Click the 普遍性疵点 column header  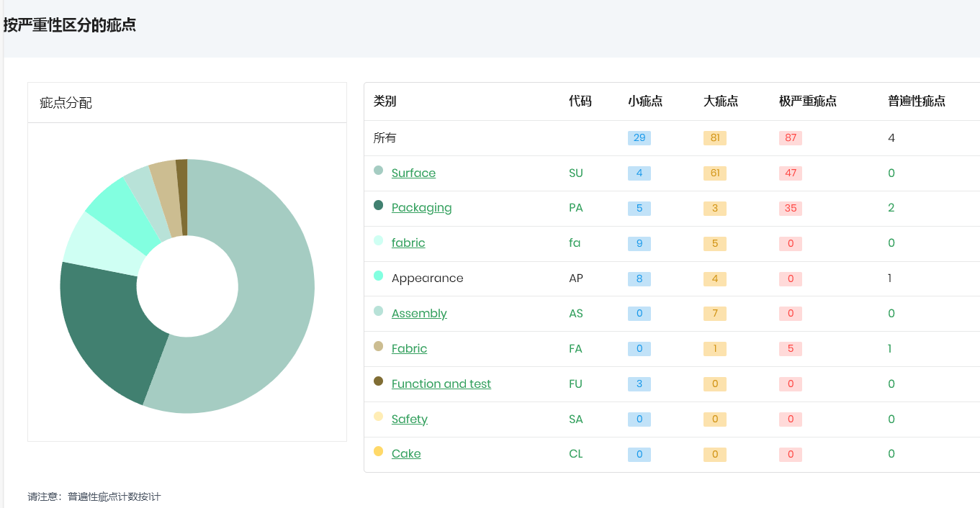pyautogui.click(x=917, y=101)
